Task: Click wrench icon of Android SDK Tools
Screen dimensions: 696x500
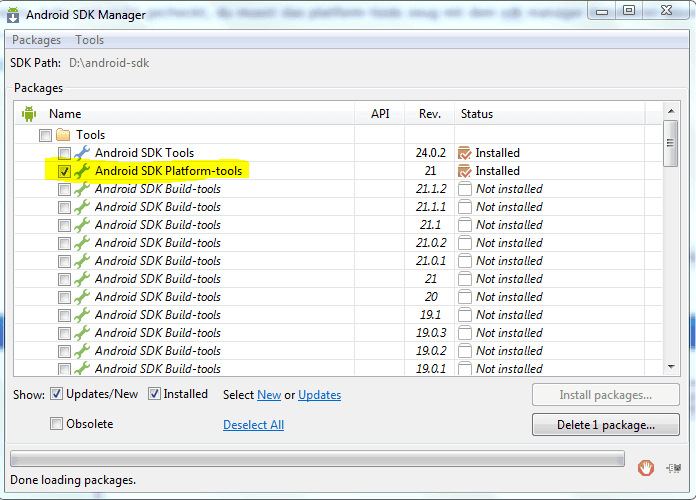Action: click(82, 153)
